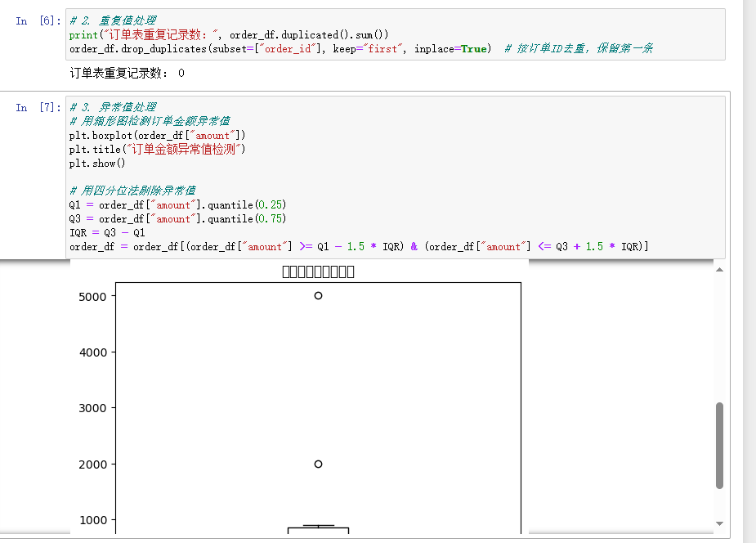Click the '# 用四分位法剔除异常值' comment
756x543 pixels.
click(x=132, y=191)
